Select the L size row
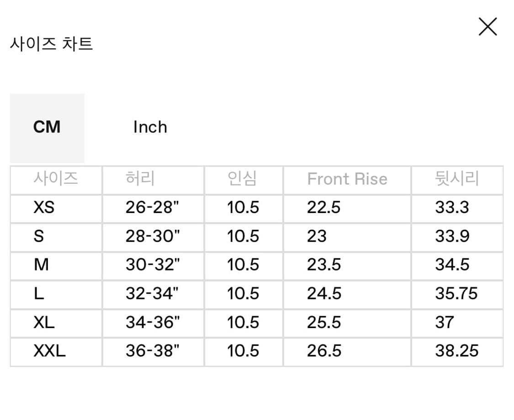The image size is (514, 420). click(39, 294)
